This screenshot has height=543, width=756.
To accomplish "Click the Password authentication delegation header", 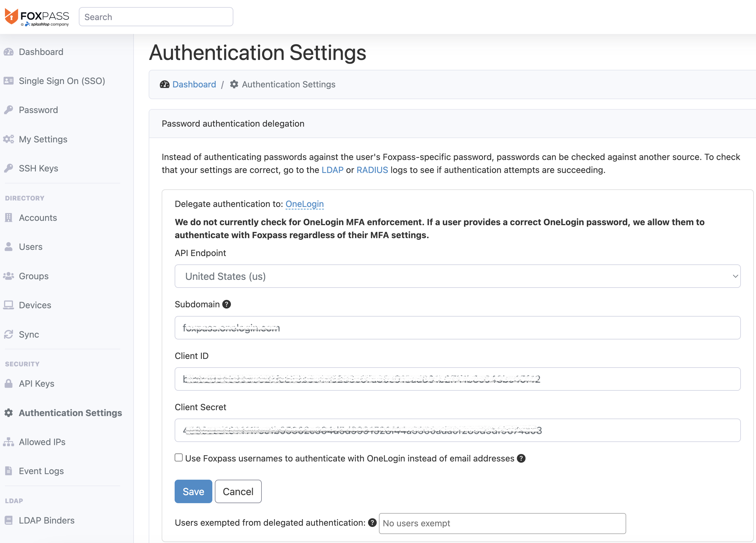I will [233, 124].
